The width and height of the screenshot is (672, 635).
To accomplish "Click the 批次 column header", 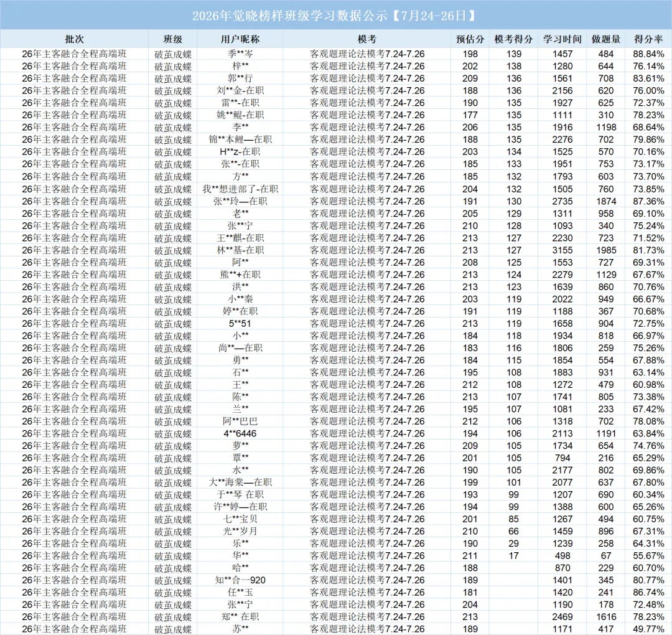I will [74, 39].
